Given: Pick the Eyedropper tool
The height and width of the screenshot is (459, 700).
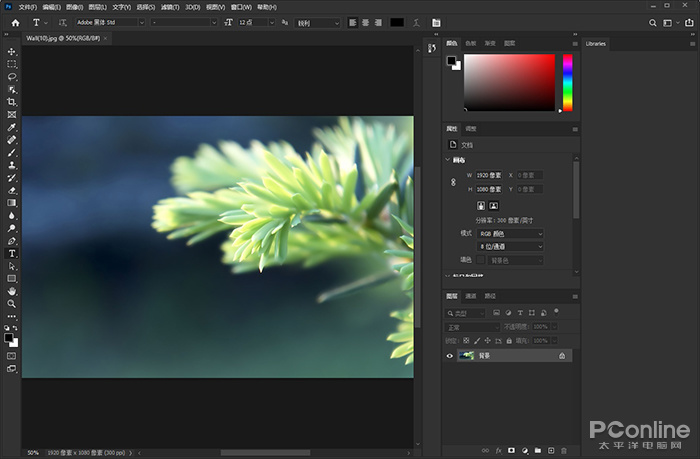Looking at the screenshot, I should tap(12, 128).
